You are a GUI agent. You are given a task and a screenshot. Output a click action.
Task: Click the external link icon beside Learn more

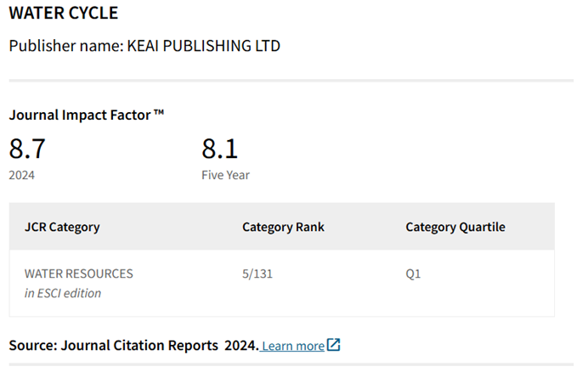(333, 345)
